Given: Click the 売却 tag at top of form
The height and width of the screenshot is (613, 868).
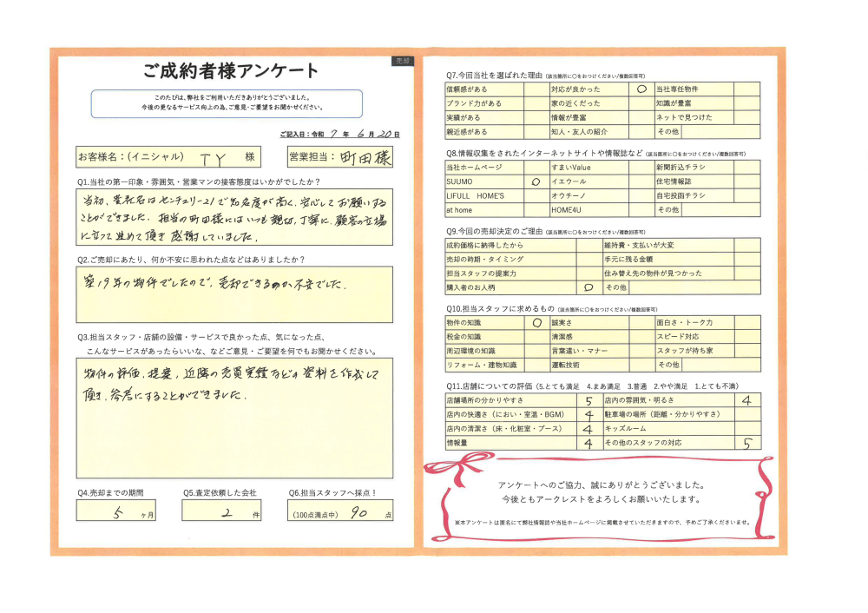Looking at the screenshot, I should pos(402,62).
